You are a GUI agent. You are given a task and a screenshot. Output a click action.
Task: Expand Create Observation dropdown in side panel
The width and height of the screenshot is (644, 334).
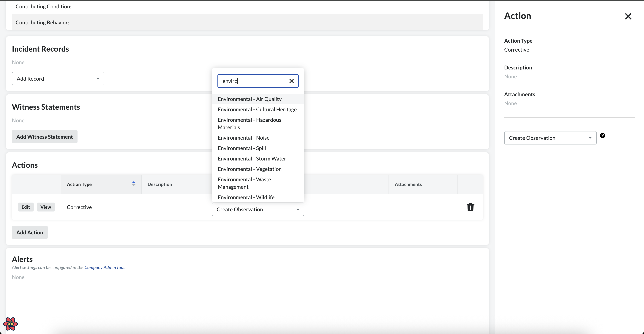[x=550, y=138]
